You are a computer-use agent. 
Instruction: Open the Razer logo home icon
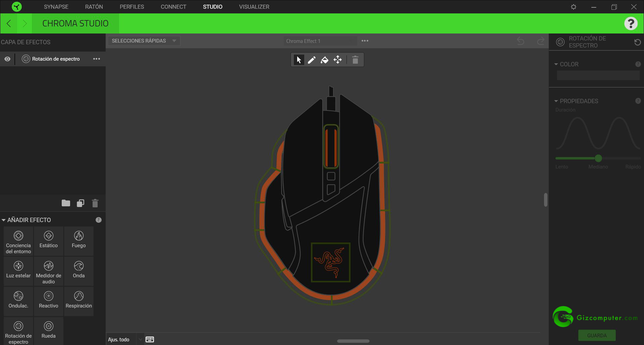tap(16, 7)
